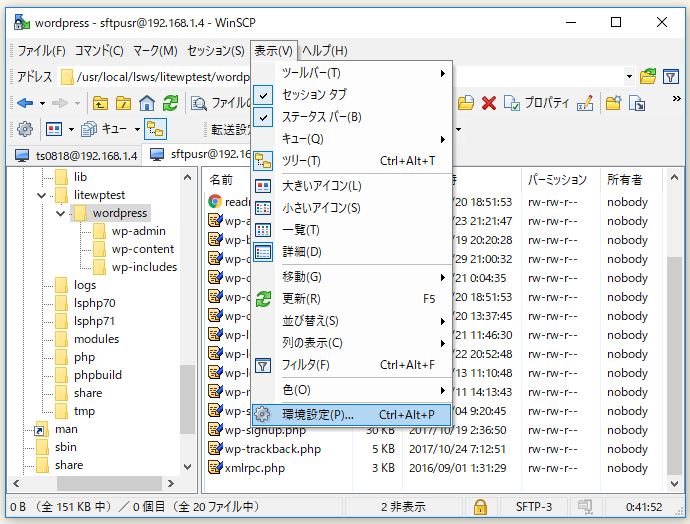Image resolution: width=690 pixels, height=524 pixels.
Task: Toggle the tree view toolbar icon
Action: coord(155,129)
